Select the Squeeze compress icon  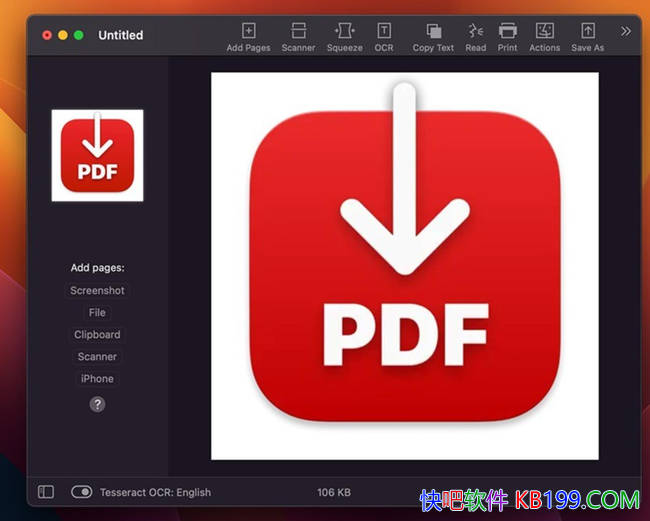tap(345, 31)
